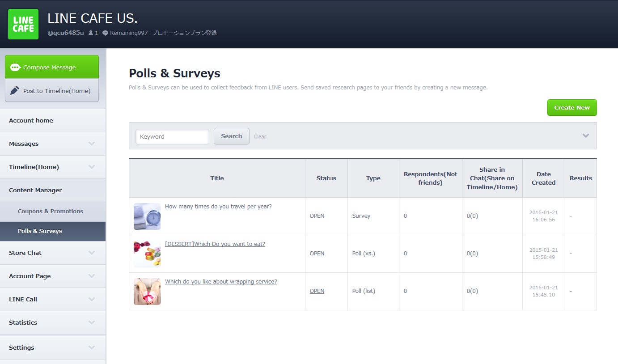
Task: Expand the Timeline(Home) sidebar section
Action: (92, 167)
